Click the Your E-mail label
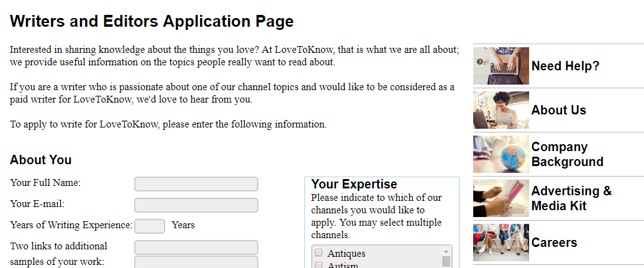Viewport: 644px width, 268px height. pos(37,204)
